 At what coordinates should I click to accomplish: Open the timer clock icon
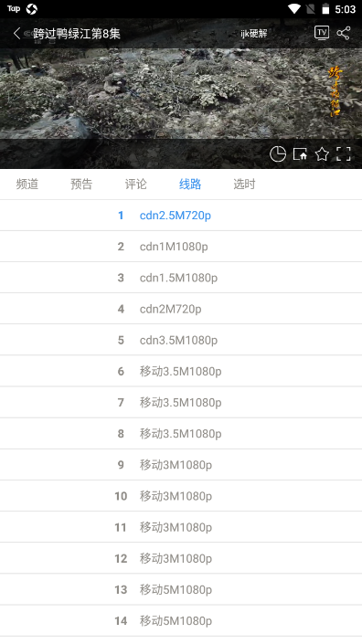pyautogui.click(x=278, y=154)
